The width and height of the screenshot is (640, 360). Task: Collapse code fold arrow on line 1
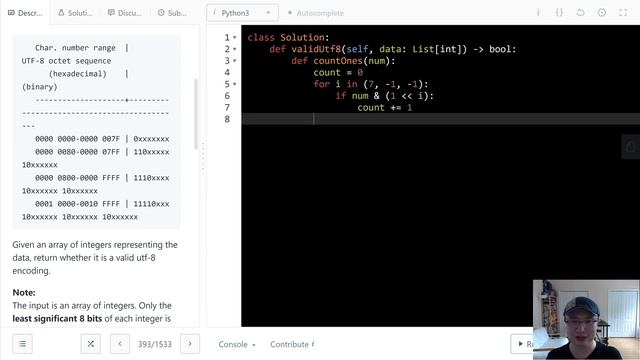(235, 38)
